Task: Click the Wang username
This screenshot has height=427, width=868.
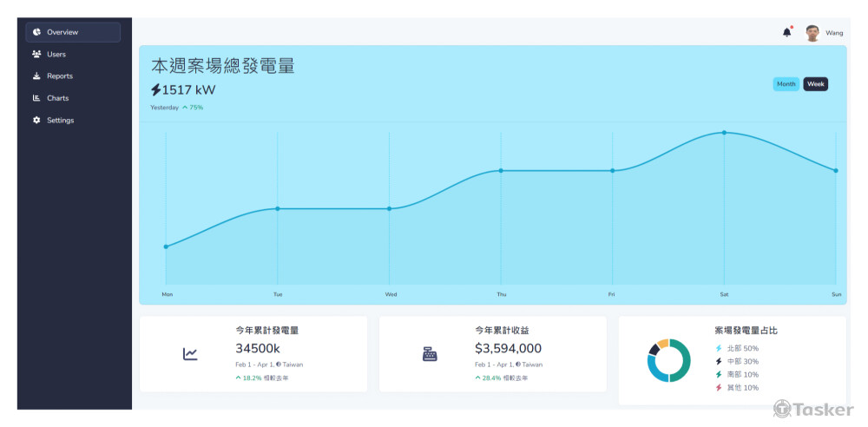Action: [x=834, y=33]
